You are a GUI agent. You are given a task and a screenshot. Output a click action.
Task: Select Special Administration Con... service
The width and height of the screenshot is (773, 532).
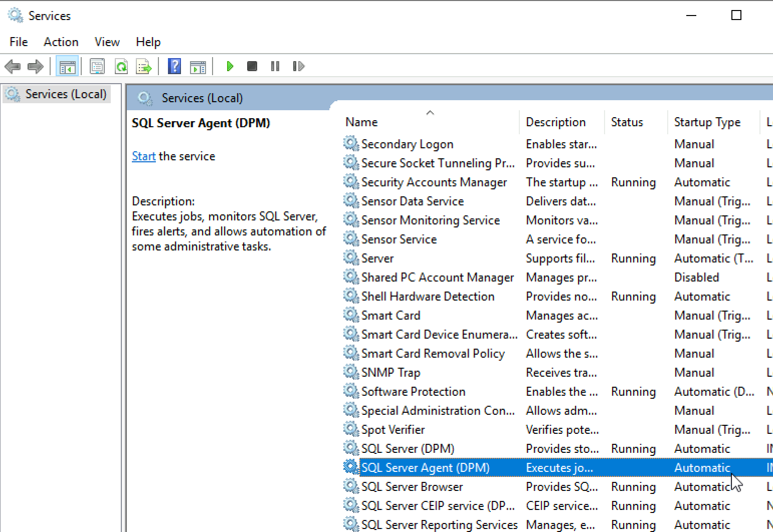tap(438, 411)
